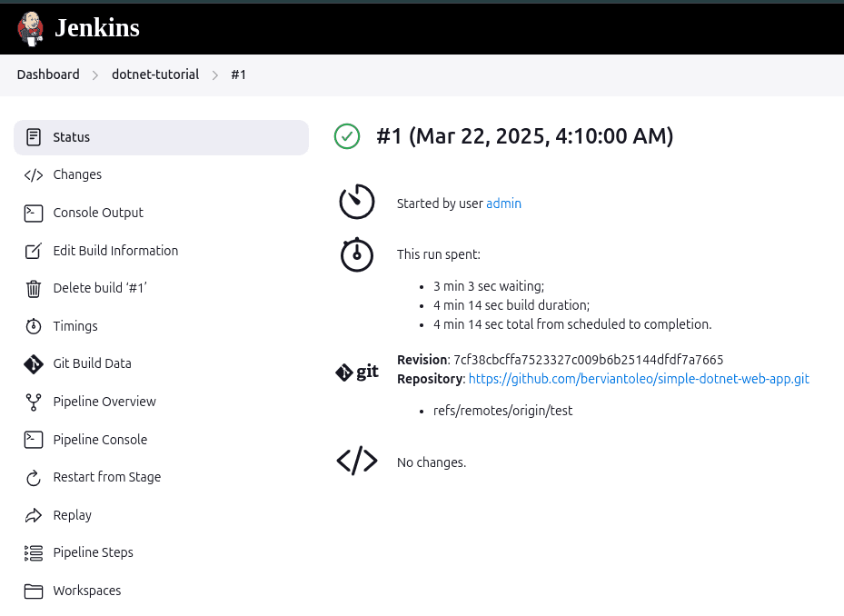
Task: Click the Workspaces folder icon
Action: [34, 591]
